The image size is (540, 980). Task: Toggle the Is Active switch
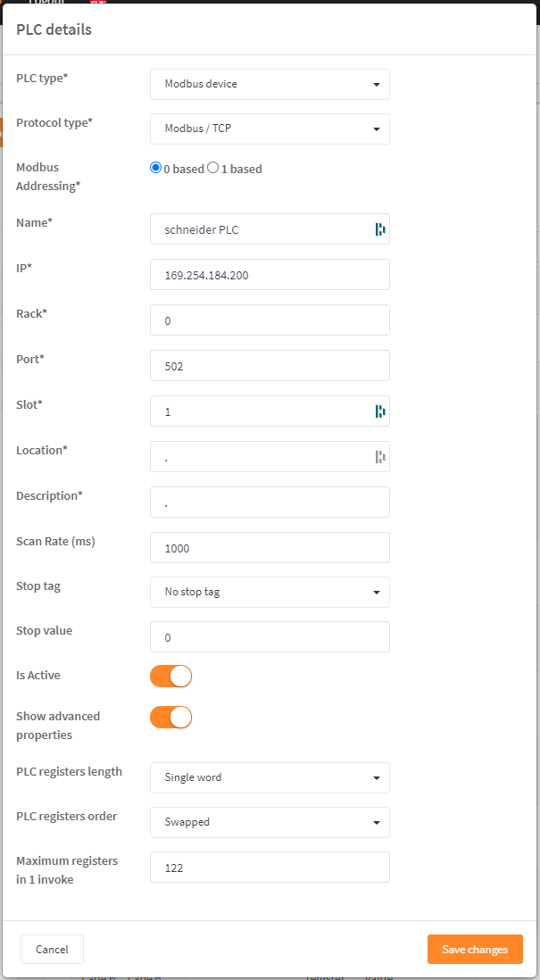point(171,676)
